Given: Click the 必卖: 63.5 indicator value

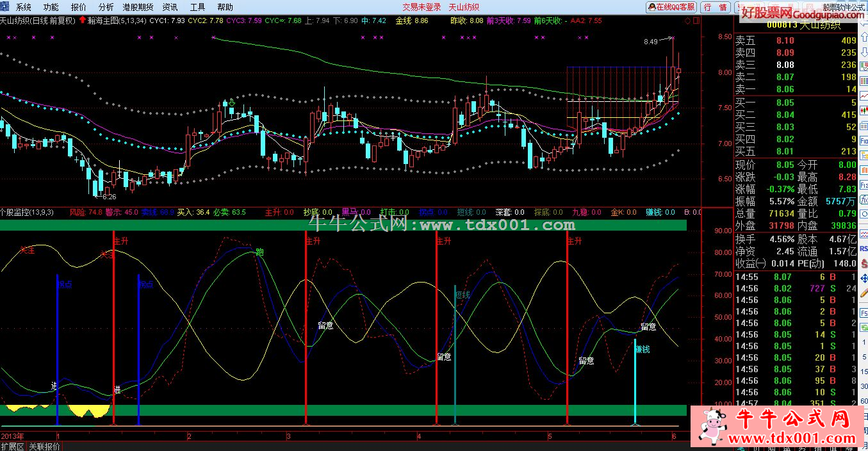Looking at the screenshot, I should (x=229, y=212).
